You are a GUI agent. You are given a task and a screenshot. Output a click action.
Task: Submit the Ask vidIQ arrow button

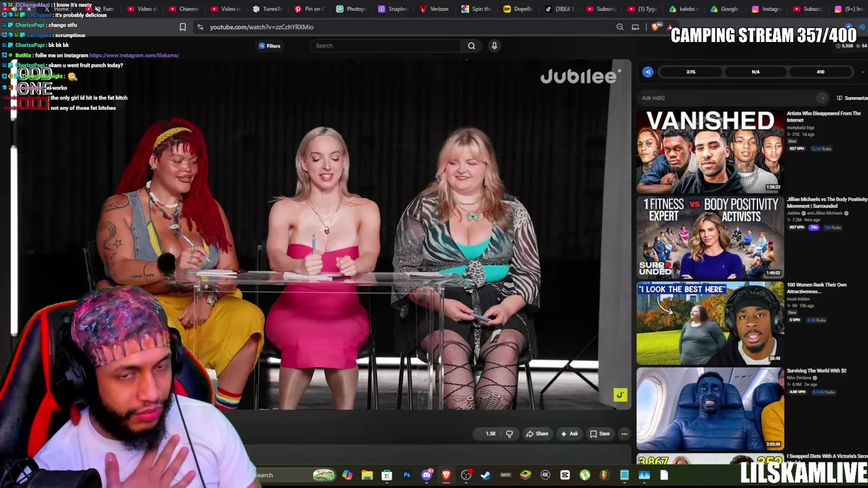[x=823, y=98]
